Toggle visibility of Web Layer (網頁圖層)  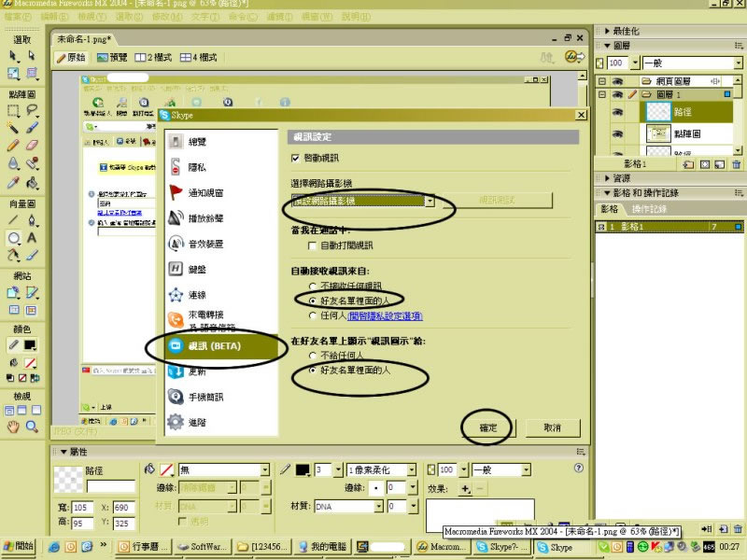click(617, 81)
